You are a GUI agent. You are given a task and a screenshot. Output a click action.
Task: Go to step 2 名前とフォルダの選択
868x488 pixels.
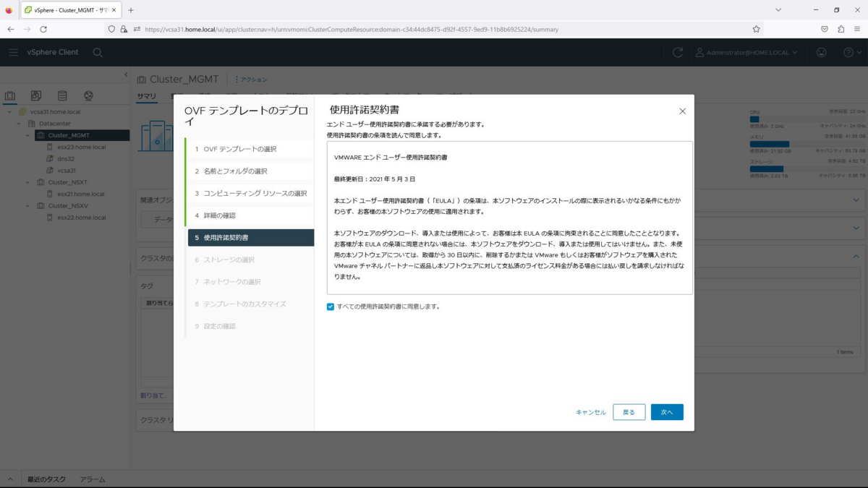pos(250,171)
